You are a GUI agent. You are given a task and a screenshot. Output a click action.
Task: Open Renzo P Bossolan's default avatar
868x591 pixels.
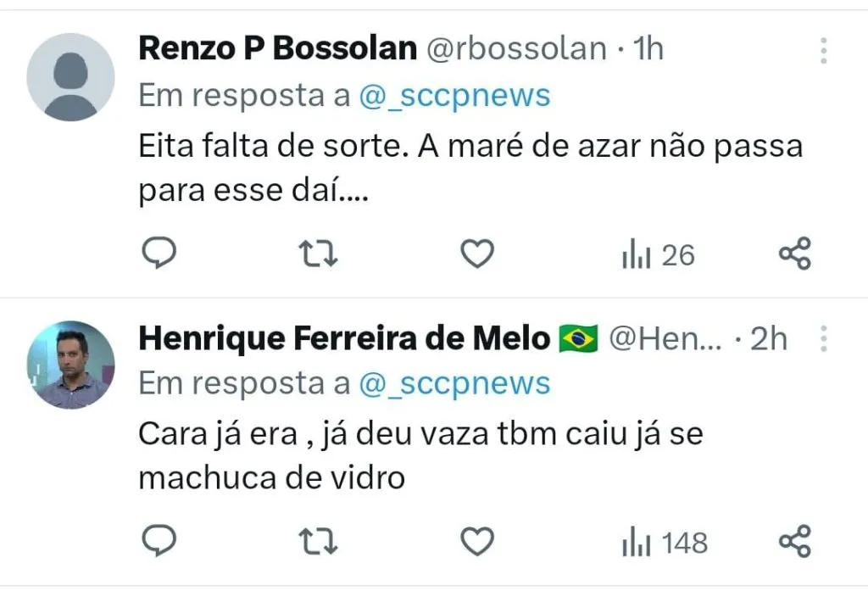pyautogui.click(x=70, y=77)
